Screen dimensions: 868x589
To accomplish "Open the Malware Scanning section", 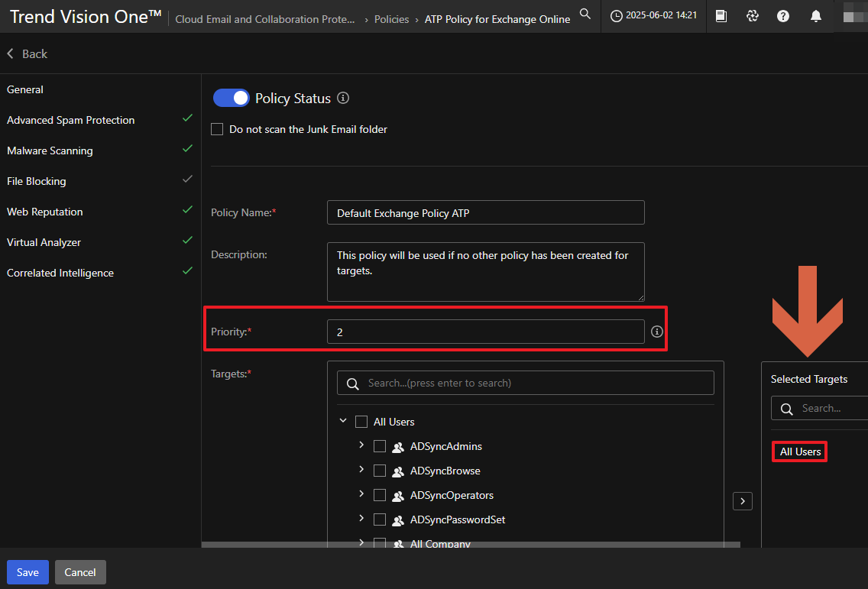I will (50, 150).
